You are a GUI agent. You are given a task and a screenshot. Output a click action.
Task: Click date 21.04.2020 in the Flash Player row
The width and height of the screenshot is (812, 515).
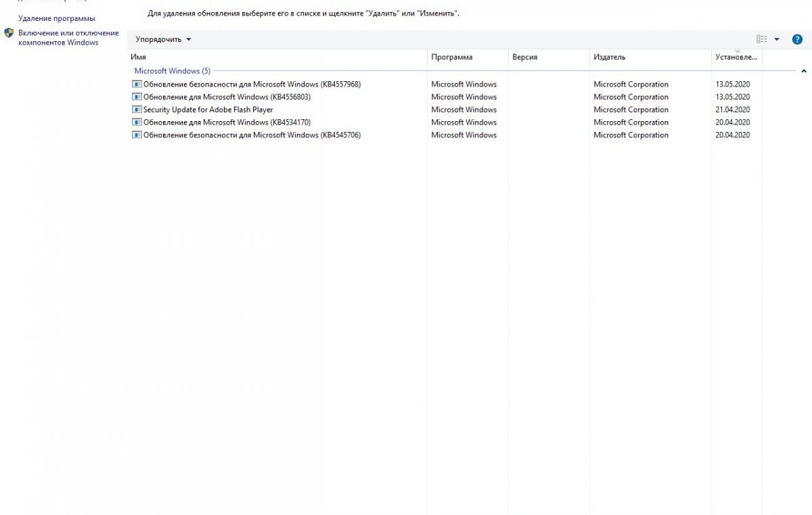(x=733, y=110)
